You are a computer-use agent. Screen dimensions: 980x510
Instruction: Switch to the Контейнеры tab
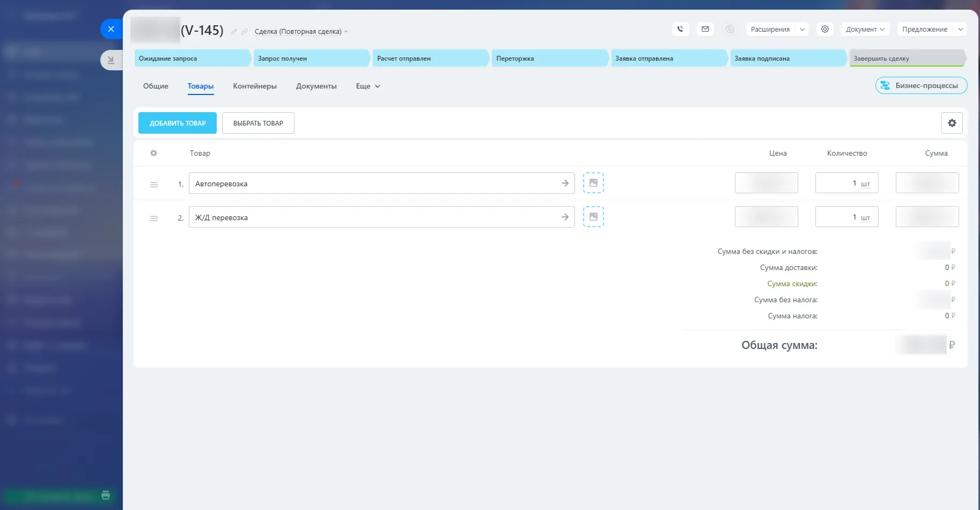point(255,86)
